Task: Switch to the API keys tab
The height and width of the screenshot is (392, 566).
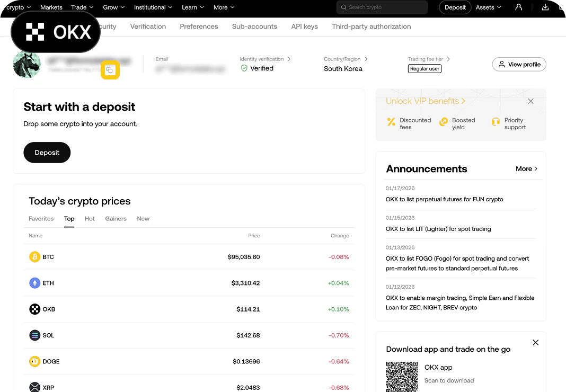Action: [x=304, y=26]
